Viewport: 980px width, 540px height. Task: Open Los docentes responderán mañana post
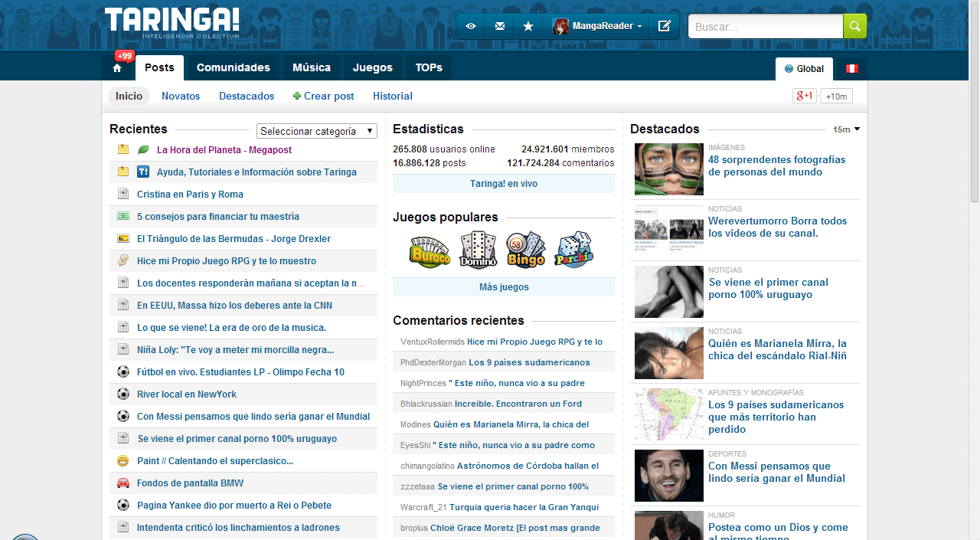coord(251,283)
